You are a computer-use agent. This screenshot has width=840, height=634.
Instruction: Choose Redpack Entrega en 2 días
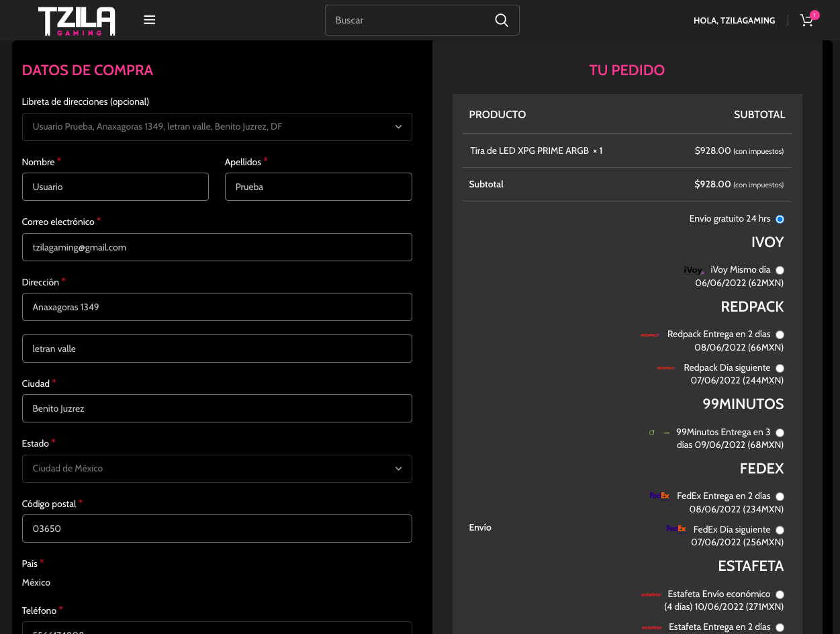tap(780, 334)
